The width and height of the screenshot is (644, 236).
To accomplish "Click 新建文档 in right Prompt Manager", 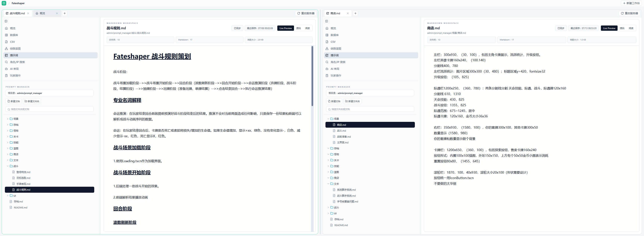I will (334, 101).
